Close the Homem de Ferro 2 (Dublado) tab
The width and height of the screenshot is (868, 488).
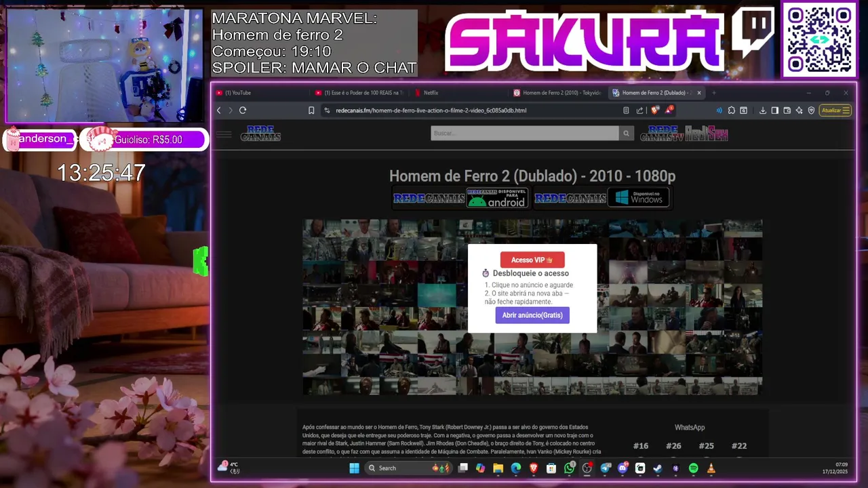[x=699, y=93]
